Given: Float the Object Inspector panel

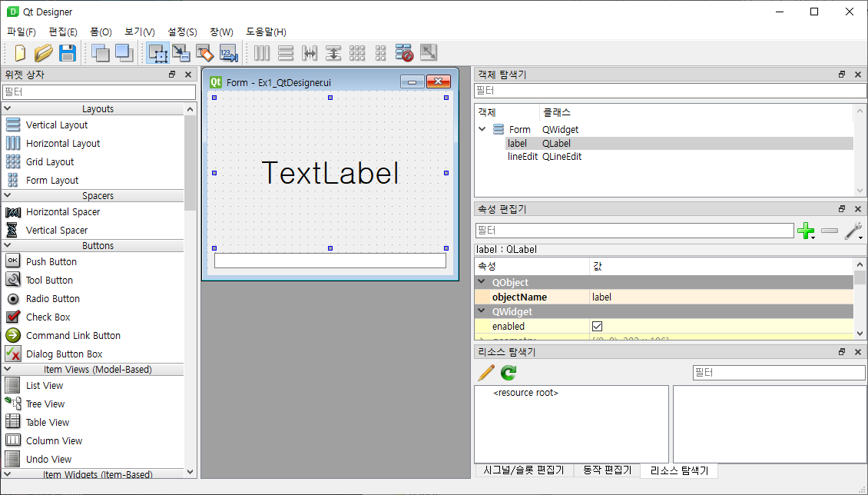Looking at the screenshot, I should 841,75.
